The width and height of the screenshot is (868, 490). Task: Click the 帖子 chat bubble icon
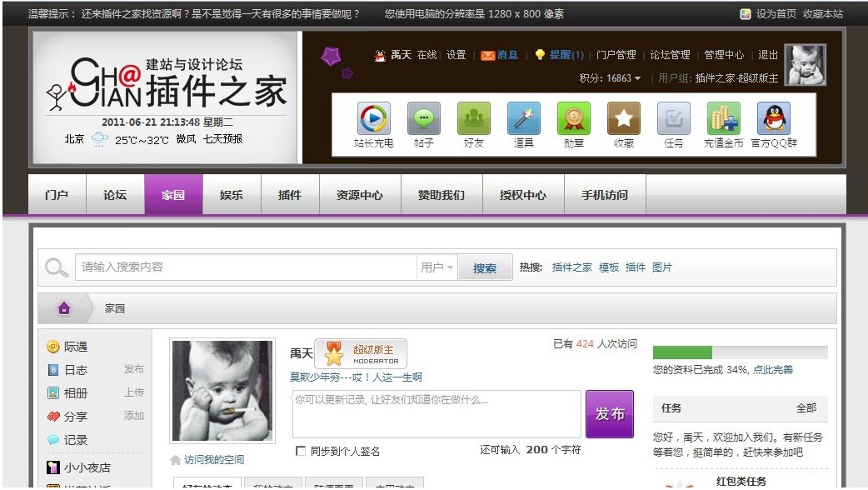423,118
